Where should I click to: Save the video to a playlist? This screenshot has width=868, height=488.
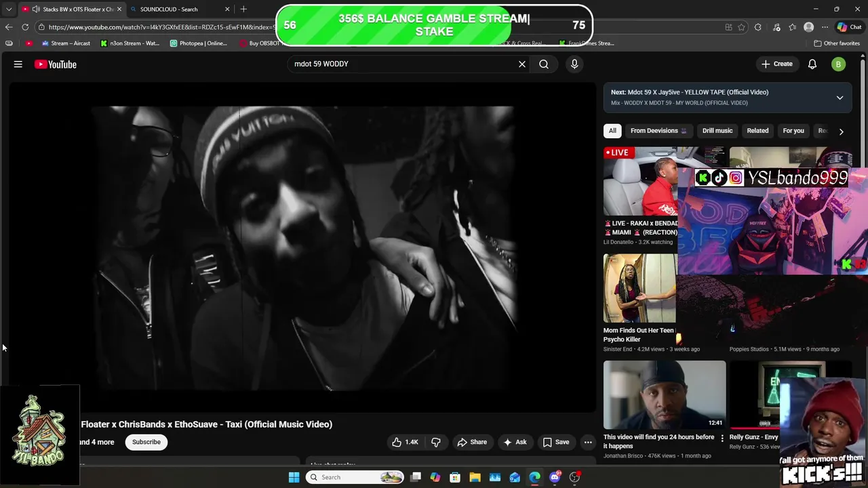[x=555, y=442]
